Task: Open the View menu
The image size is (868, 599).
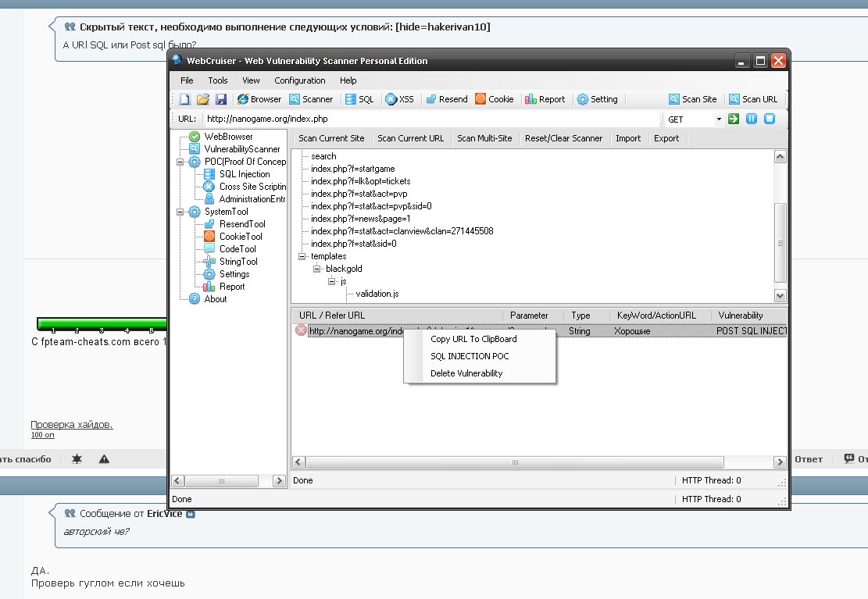Action: coord(251,80)
